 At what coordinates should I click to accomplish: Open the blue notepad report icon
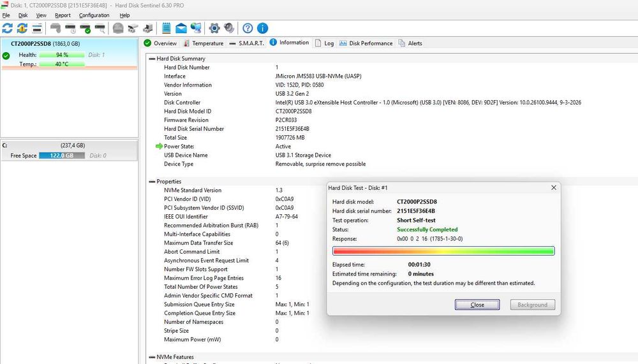pos(166,28)
